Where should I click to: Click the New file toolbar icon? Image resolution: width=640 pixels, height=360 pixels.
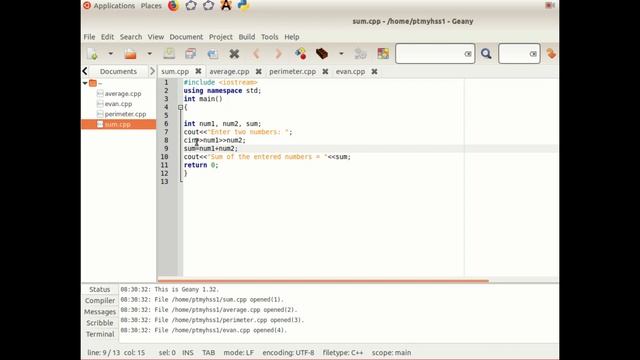tap(92, 53)
